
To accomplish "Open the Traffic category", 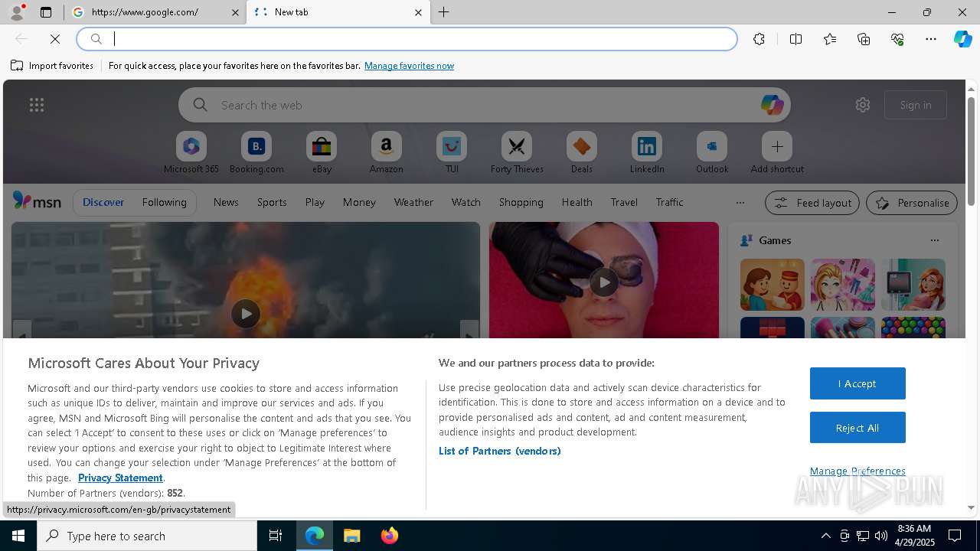I will point(669,202).
